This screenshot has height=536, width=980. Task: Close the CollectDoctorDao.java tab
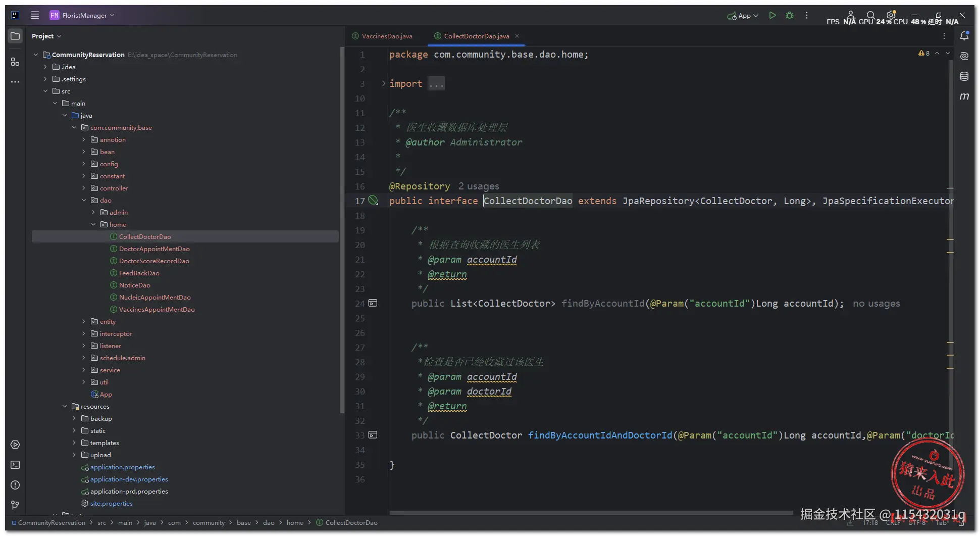(x=517, y=36)
